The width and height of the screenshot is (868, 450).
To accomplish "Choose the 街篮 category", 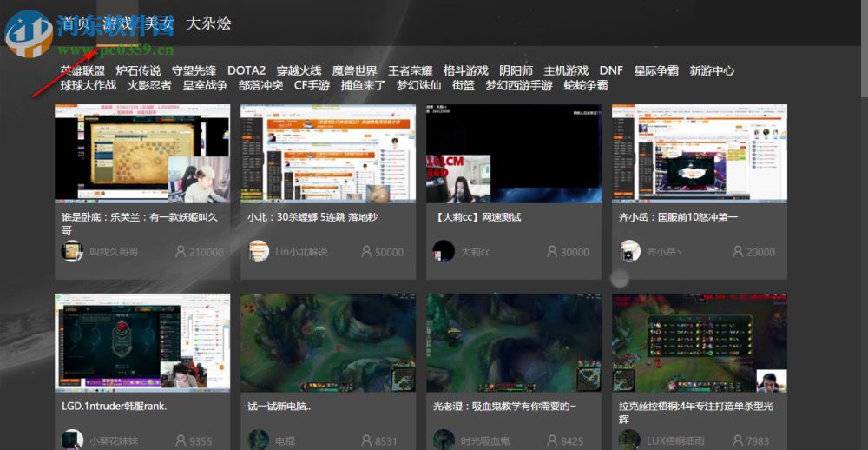I will coord(464,85).
